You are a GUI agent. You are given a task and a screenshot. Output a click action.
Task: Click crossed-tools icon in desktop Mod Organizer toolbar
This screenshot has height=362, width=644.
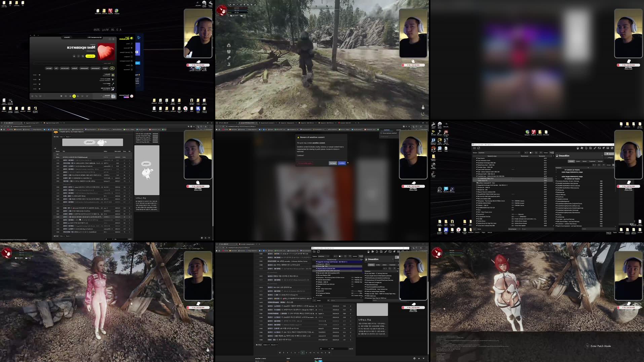582,148
